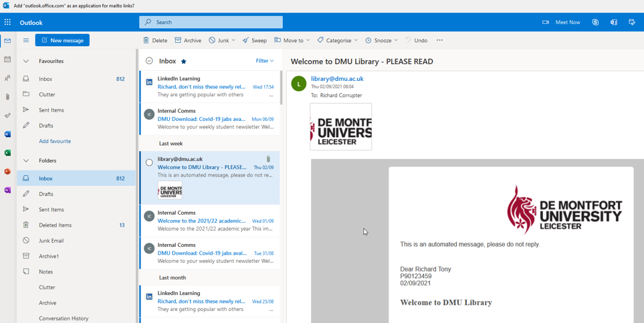Click the Meet Now camera button

tap(561, 22)
